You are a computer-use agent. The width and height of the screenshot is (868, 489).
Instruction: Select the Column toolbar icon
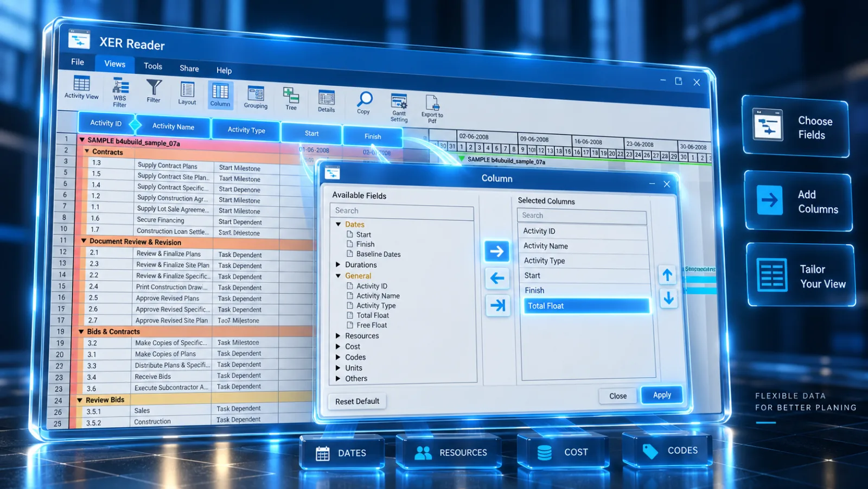[x=220, y=91]
